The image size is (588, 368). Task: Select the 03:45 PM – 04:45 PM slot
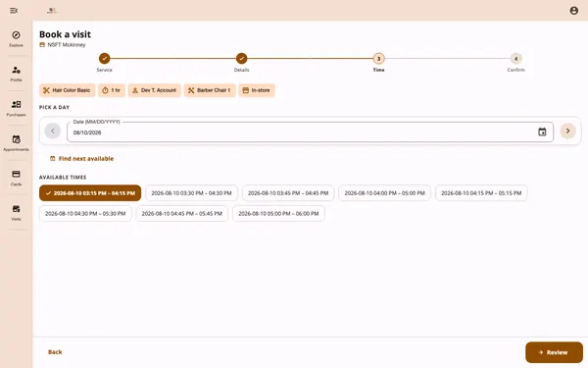288,193
